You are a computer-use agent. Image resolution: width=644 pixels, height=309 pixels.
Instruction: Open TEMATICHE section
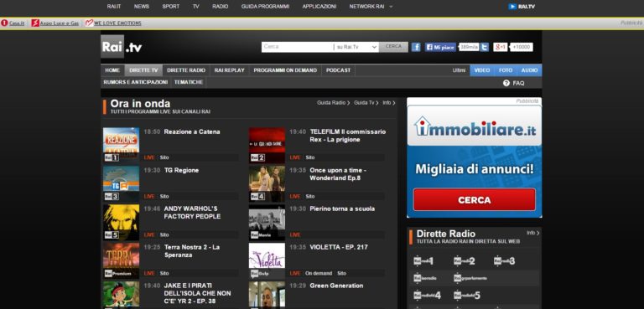[189, 82]
